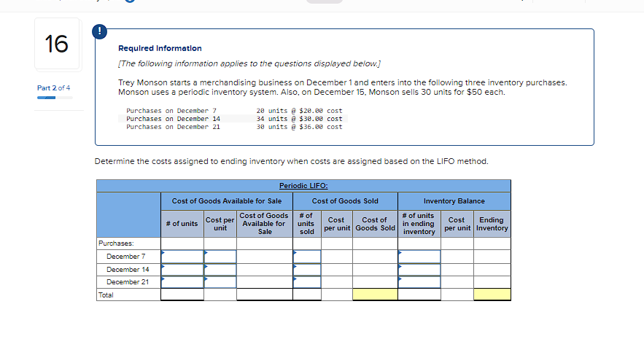Click the blue exclamation alert icon
The height and width of the screenshot is (339, 644).
[x=99, y=31]
